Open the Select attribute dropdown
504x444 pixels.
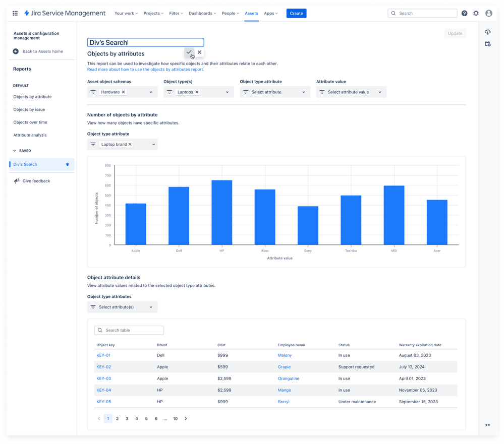[x=275, y=92]
